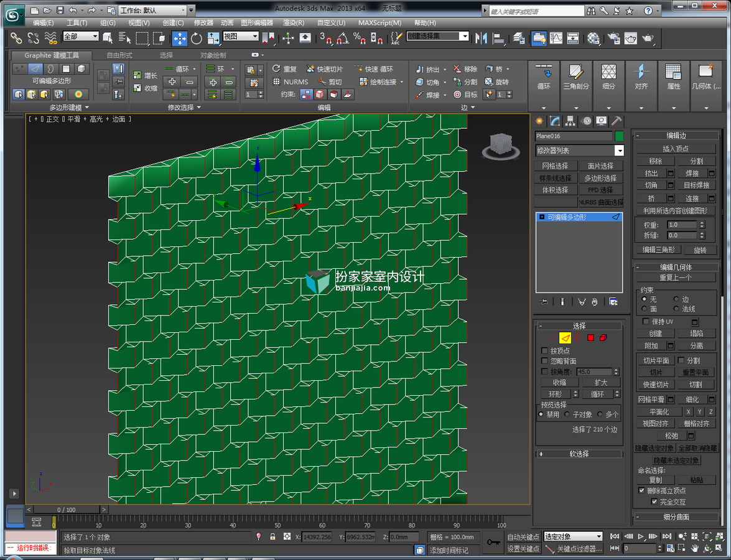Open the named selection sets dropdown
This screenshot has width=731, height=560.
(x=437, y=36)
